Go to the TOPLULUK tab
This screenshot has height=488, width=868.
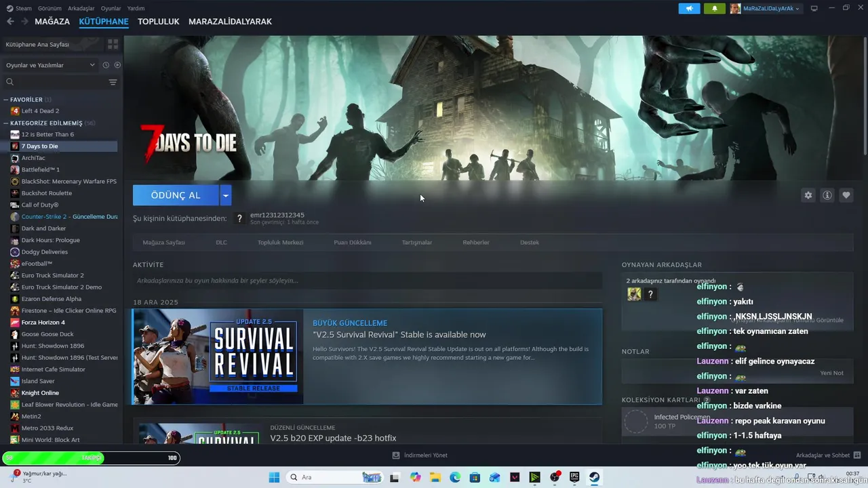[159, 22]
